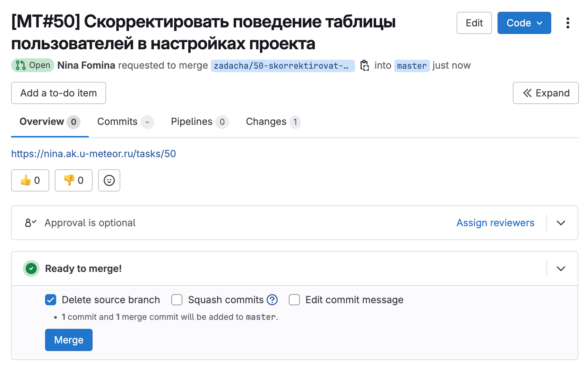Click the approval status icon
This screenshot has height=367, width=588.
click(x=31, y=223)
